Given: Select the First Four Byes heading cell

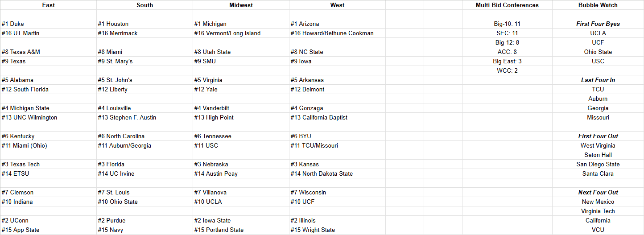Looking at the screenshot, I should [598, 24].
